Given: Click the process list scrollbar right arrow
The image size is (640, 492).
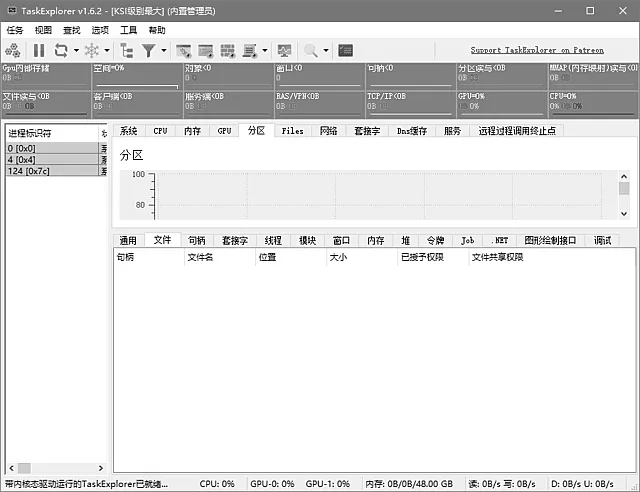Looking at the screenshot, I should pos(101,468).
